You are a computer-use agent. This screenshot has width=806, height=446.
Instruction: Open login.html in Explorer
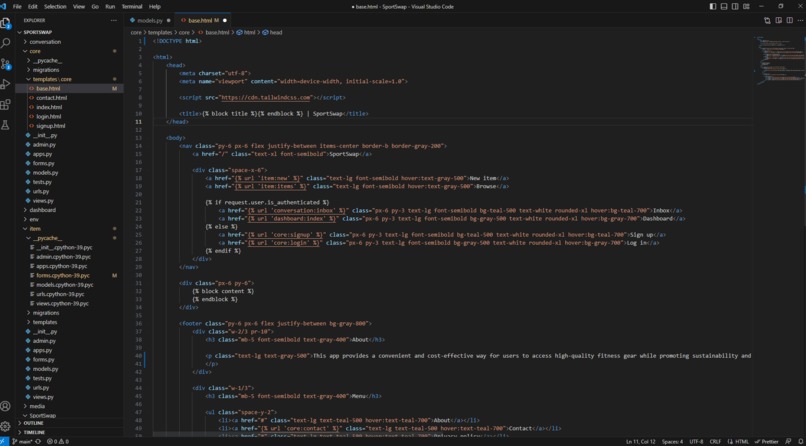coord(49,117)
